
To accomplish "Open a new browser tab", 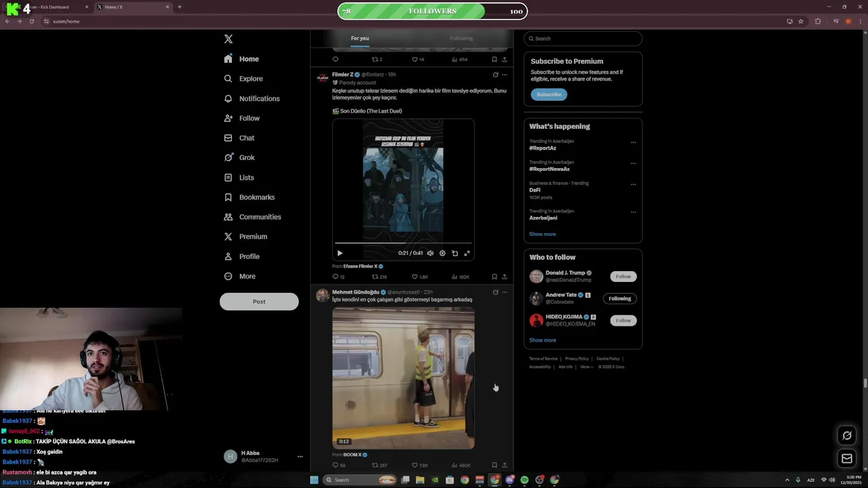I will click(180, 7).
